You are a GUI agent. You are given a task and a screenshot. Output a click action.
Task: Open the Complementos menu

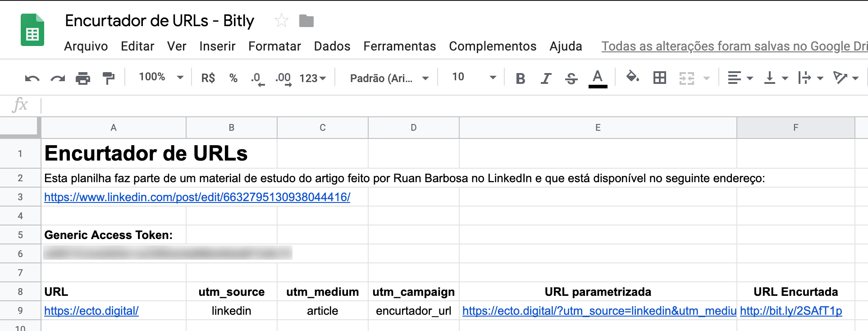point(493,46)
